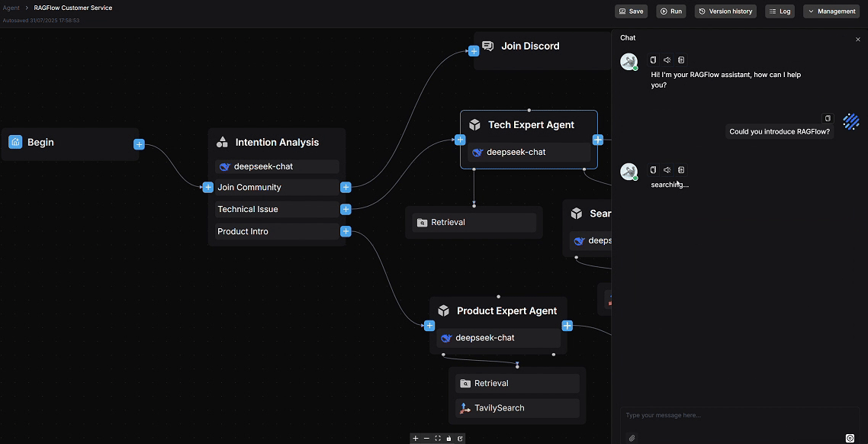
Task: Click the Retrieval folder icon under Tech Expert Agent
Action: pos(422,223)
